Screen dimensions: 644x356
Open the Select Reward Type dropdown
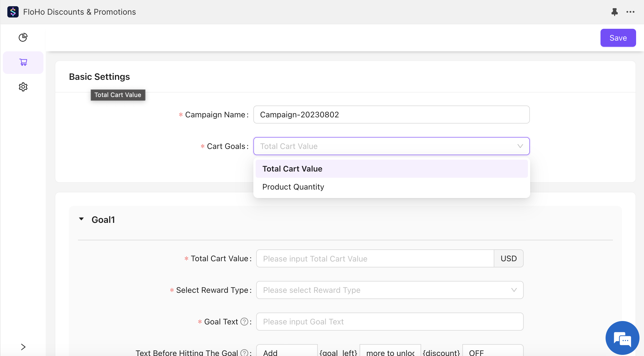coord(390,290)
